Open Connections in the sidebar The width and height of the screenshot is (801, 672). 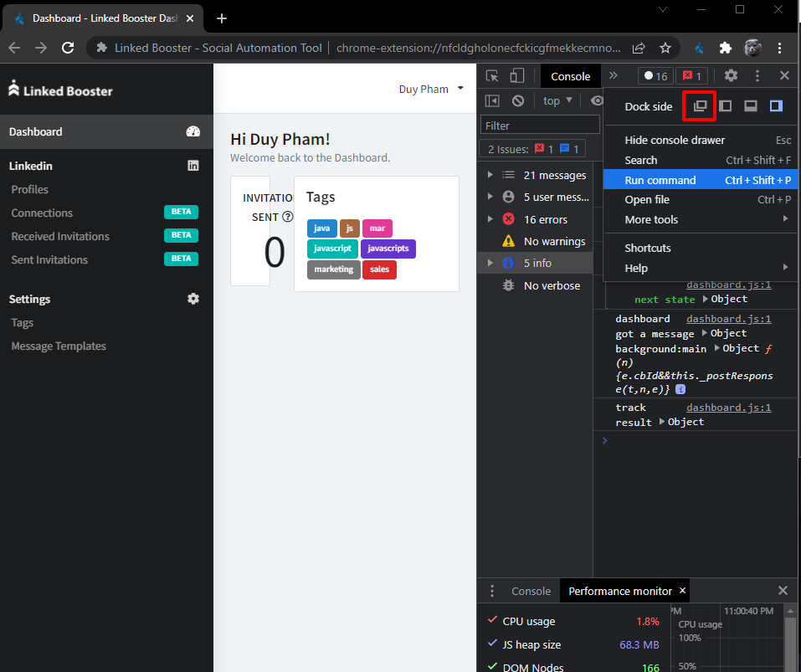click(x=42, y=213)
